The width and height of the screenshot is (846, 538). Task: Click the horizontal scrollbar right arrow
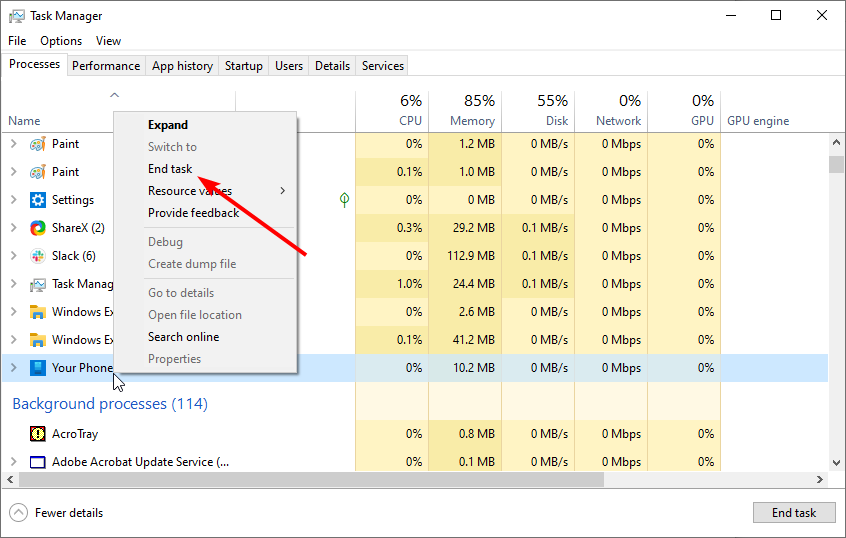820,479
